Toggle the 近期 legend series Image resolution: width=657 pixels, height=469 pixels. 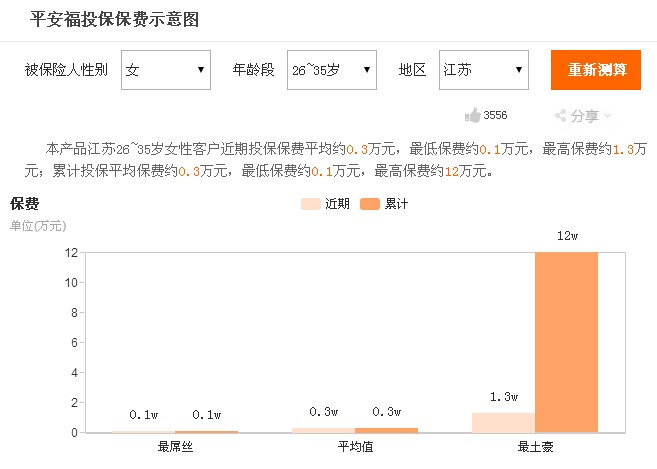click(326, 204)
